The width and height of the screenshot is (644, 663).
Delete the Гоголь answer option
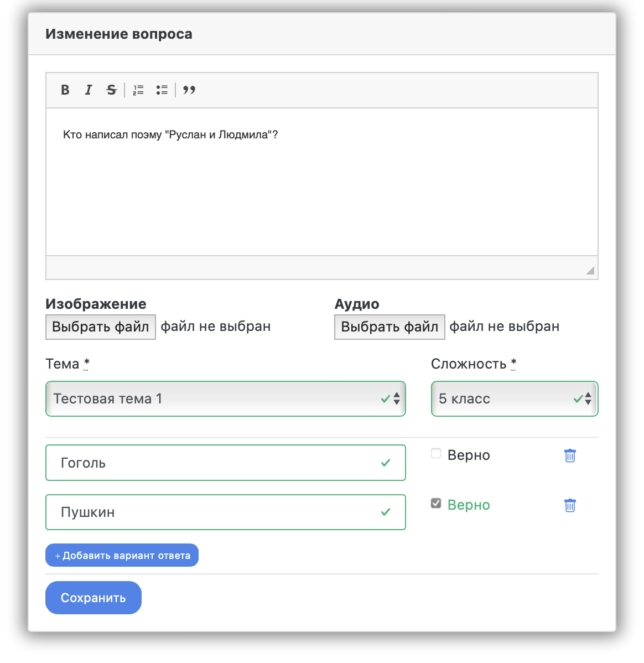(570, 455)
